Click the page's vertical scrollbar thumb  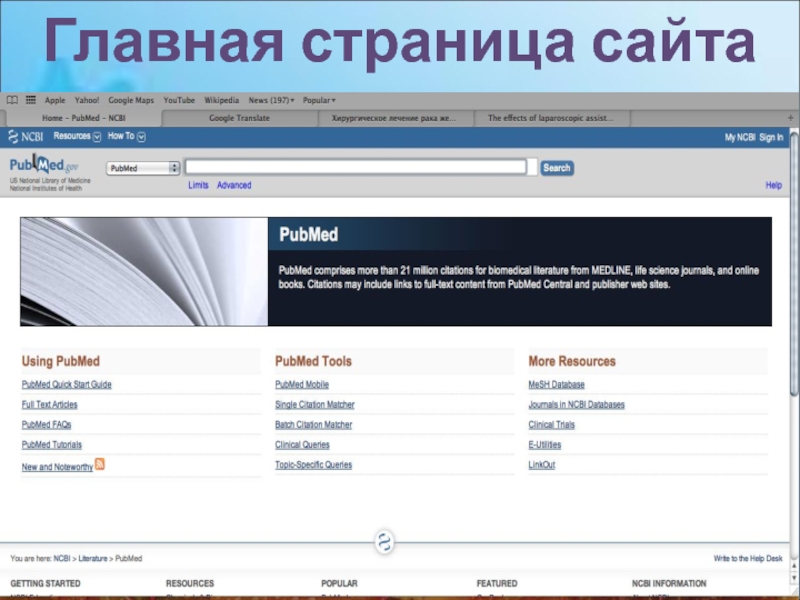[x=794, y=265]
